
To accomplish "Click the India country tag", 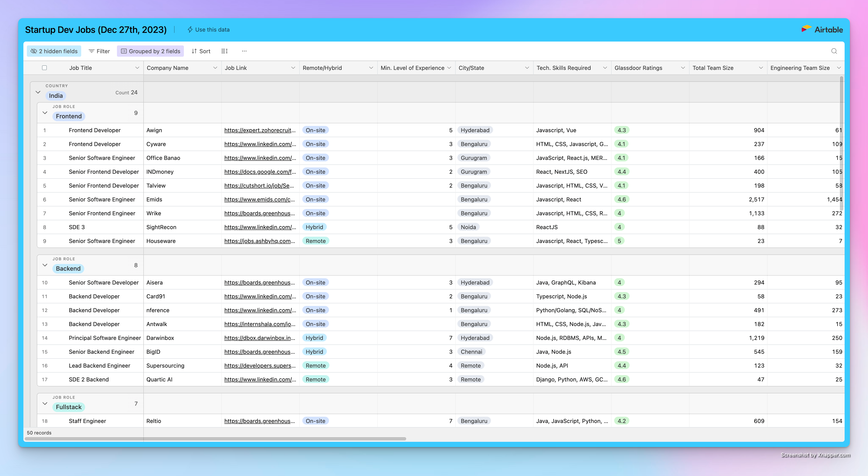I will tap(56, 96).
